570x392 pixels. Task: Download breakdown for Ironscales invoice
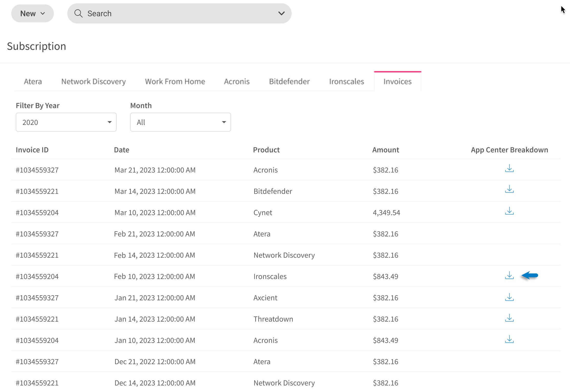click(x=509, y=276)
